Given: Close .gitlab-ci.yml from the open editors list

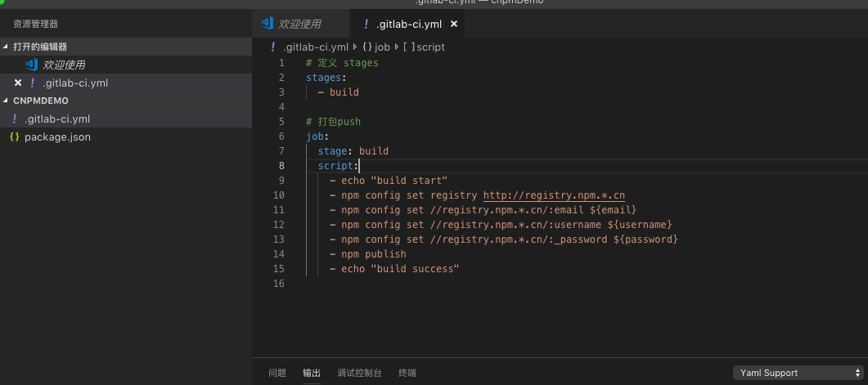Looking at the screenshot, I should (17, 83).
